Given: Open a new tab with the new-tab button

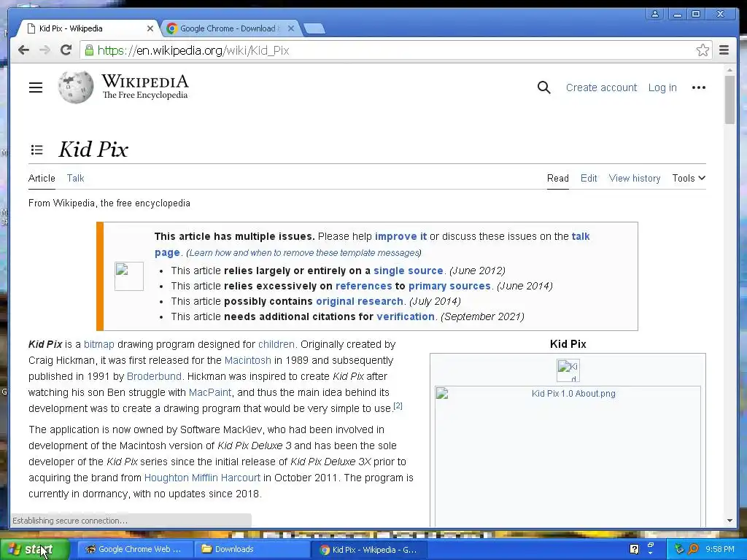Looking at the screenshot, I should click(314, 28).
